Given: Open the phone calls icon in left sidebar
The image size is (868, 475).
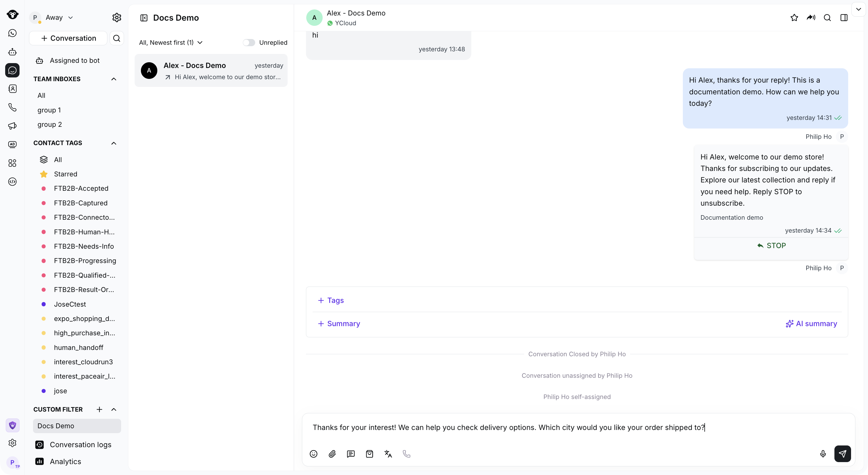Looking at the screenshot, I should pos(12,107).
